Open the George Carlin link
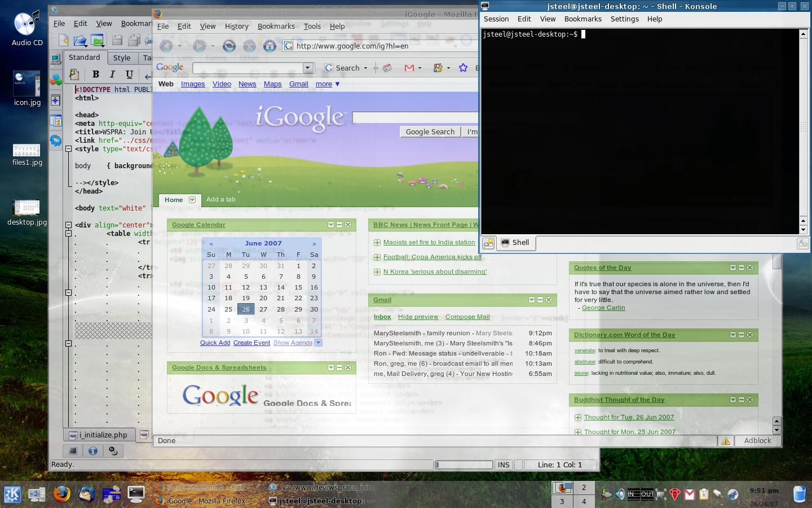 (x=603, y=308)
